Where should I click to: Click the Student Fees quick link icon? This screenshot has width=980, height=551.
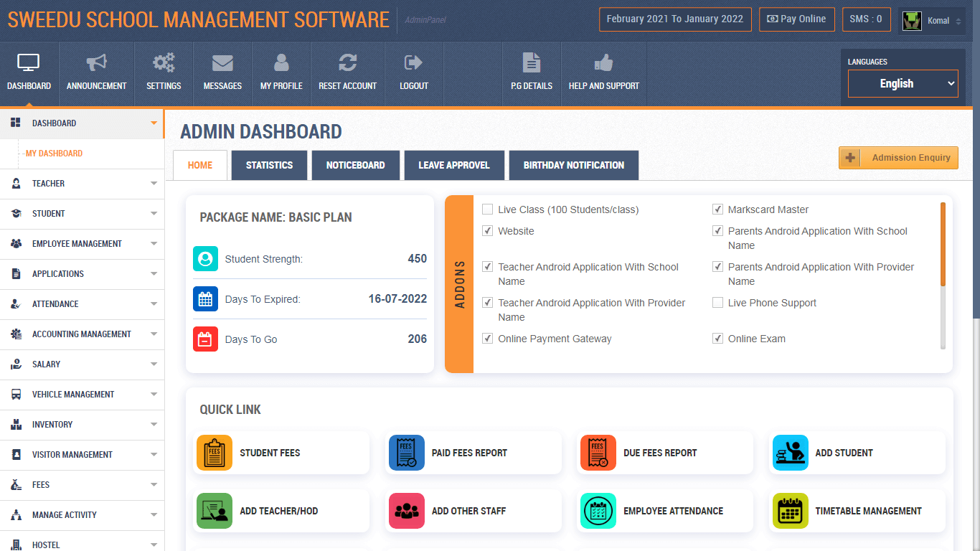coord(214,453)
